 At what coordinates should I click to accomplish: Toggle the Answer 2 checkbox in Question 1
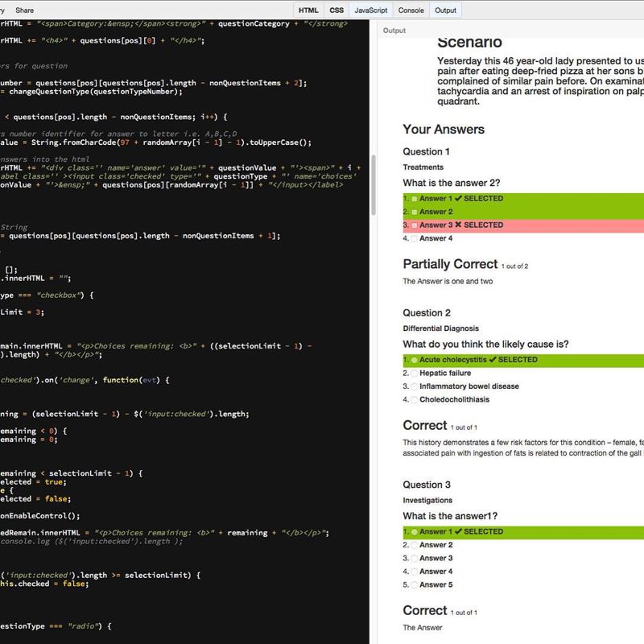[x=415, y=213]
